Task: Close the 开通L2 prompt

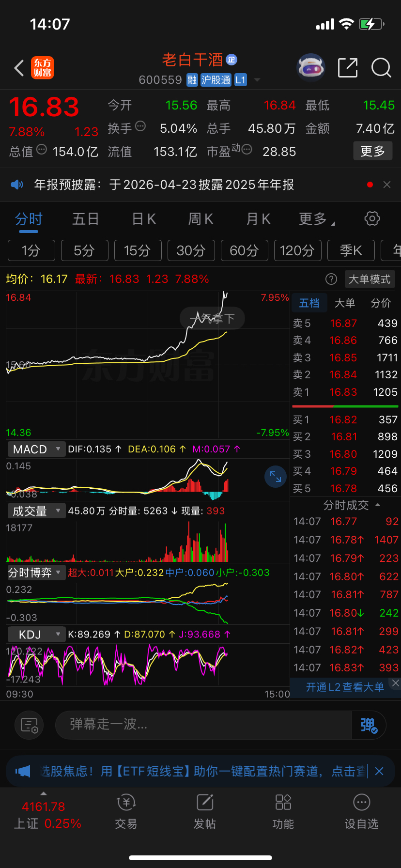Action: point(396,683)
